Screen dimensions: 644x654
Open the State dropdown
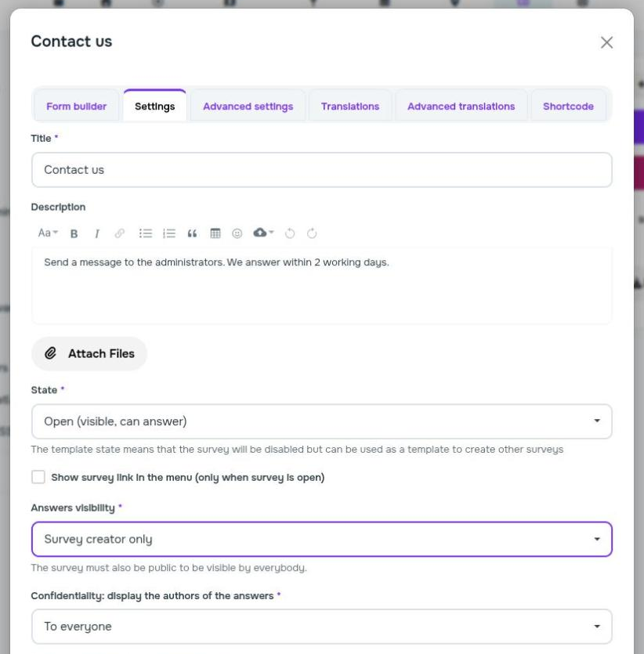pyautogui.click(x=321, y=421)
